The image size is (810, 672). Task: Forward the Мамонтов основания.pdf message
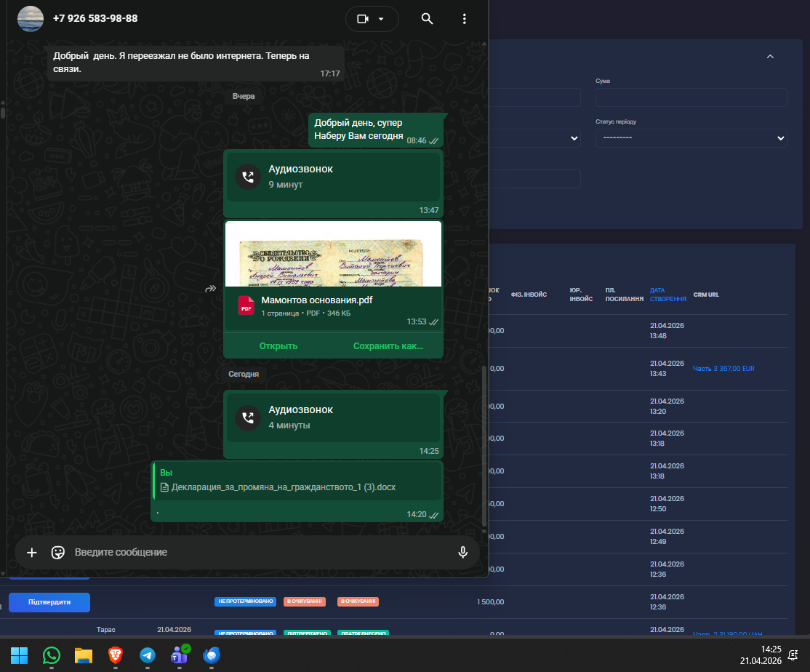coord(210,289)
